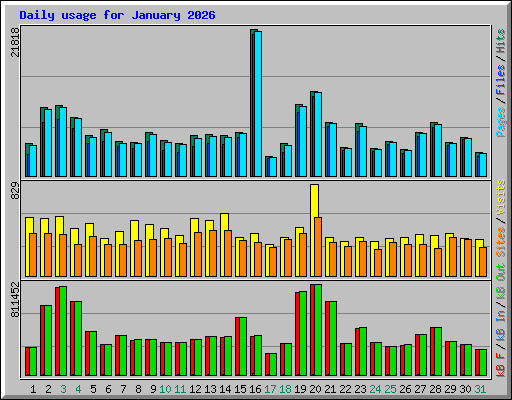Click the day 11 axis label

pyautogui.click(x=180, y=389)
